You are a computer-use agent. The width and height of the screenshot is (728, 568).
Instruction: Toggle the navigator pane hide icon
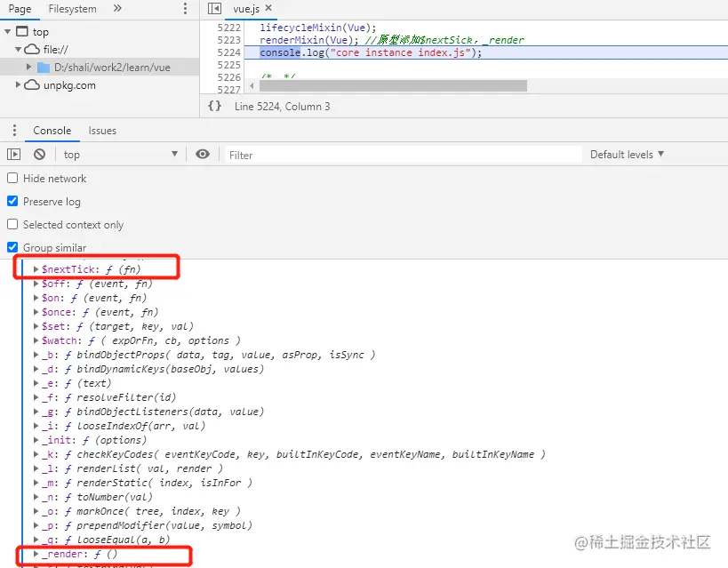[214, 8]
